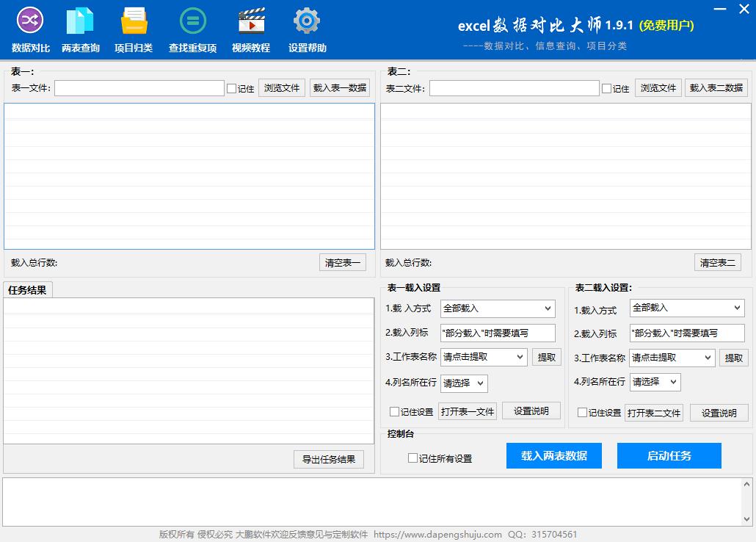Click the blue 载入两表数据 button
The width and height of the screenshot is (756, 542).
[554, 455]
